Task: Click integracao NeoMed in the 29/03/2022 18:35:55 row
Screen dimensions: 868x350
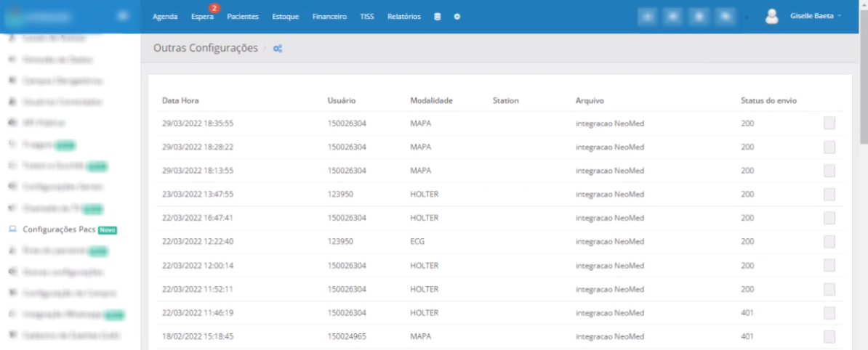Action: (609, 123)
